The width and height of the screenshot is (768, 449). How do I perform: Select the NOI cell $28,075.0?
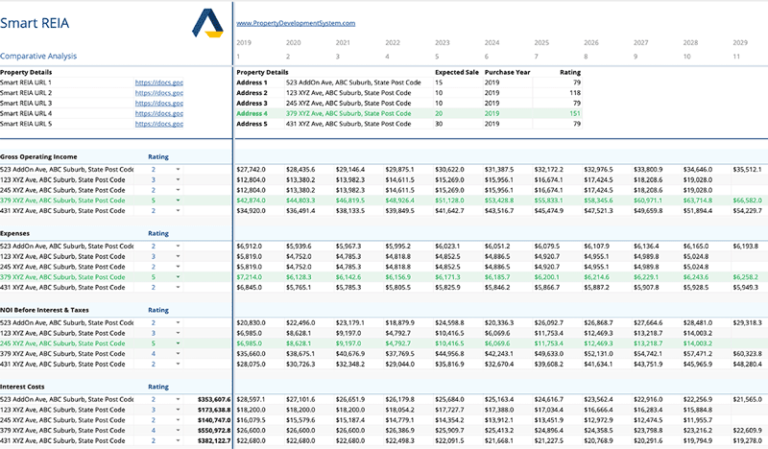click(251, 364)
